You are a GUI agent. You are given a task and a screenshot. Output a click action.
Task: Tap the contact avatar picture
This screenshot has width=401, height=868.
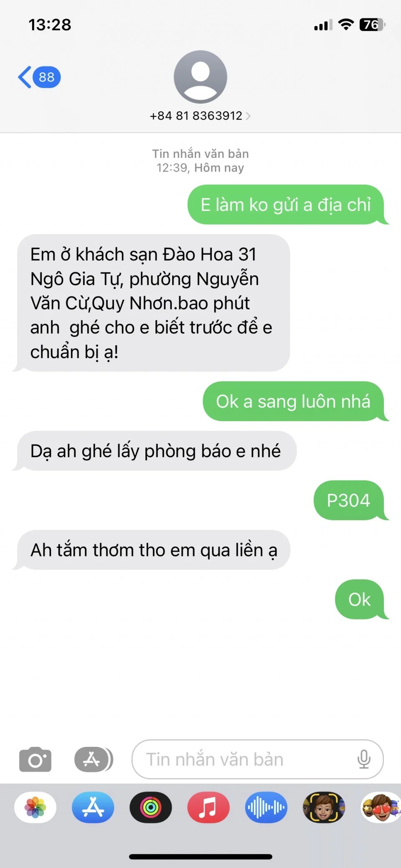(x=200, y=77)
